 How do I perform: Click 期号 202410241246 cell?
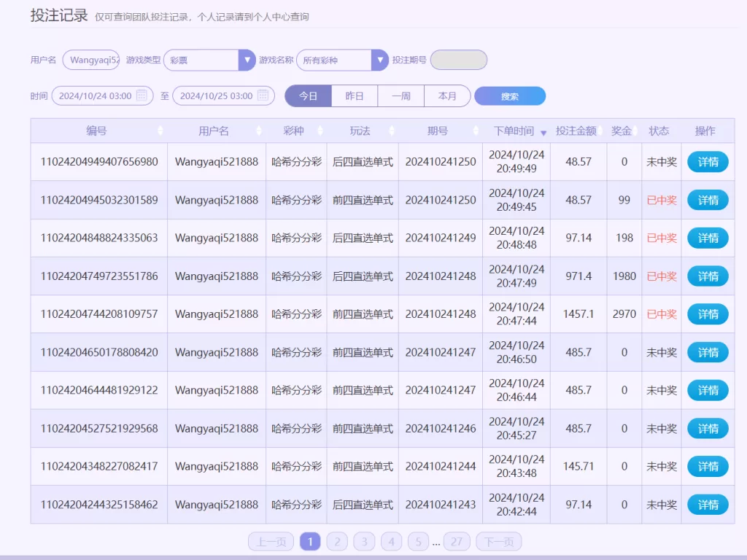[441, 428]
